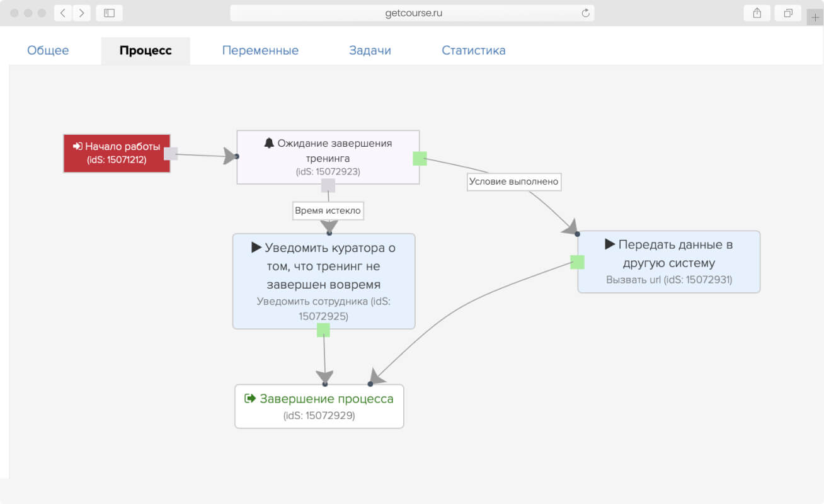Click play icon in Уведомить куратора block
824x504 pixels.
click(256, 248)
